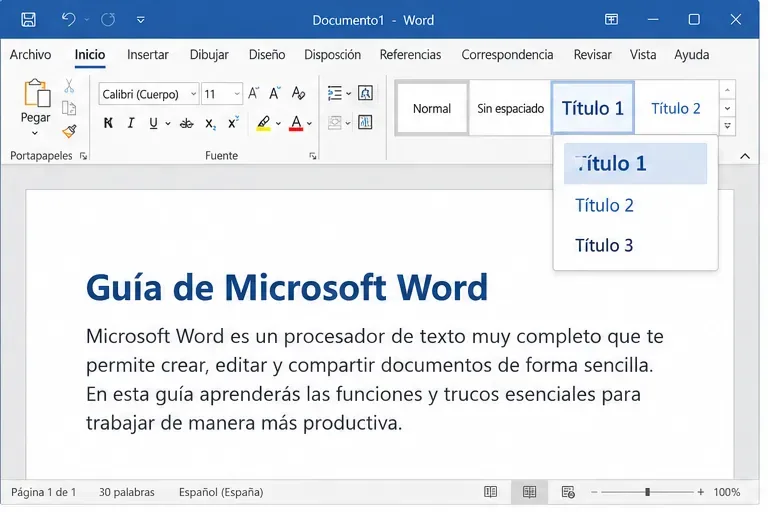Toggle subscript formatting
768x512 pixels.
[210, 124]
